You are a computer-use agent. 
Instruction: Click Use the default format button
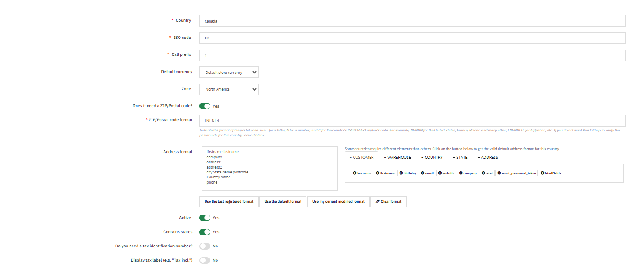(283, 201)
